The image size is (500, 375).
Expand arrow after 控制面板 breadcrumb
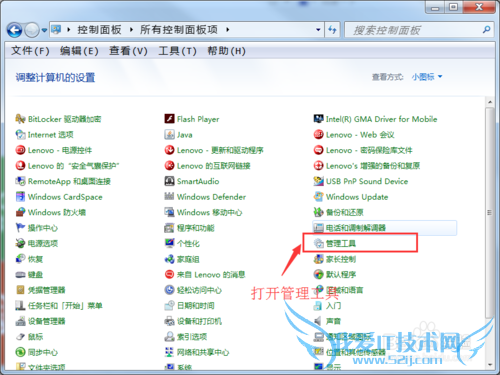131,30
